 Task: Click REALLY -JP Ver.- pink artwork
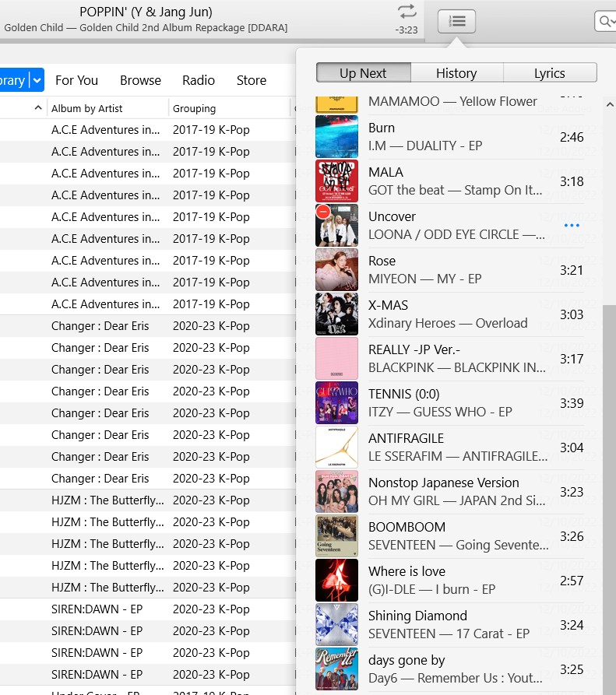coord(336,358)
